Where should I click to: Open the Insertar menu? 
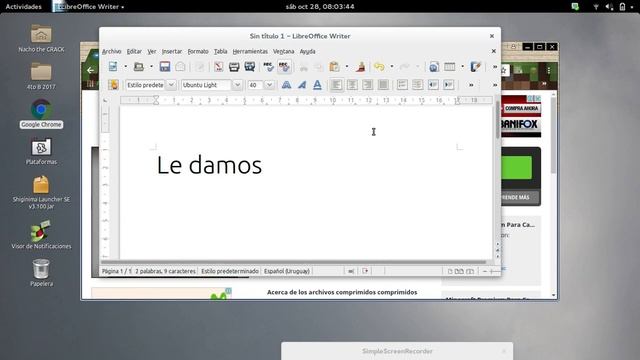(172, 51)
